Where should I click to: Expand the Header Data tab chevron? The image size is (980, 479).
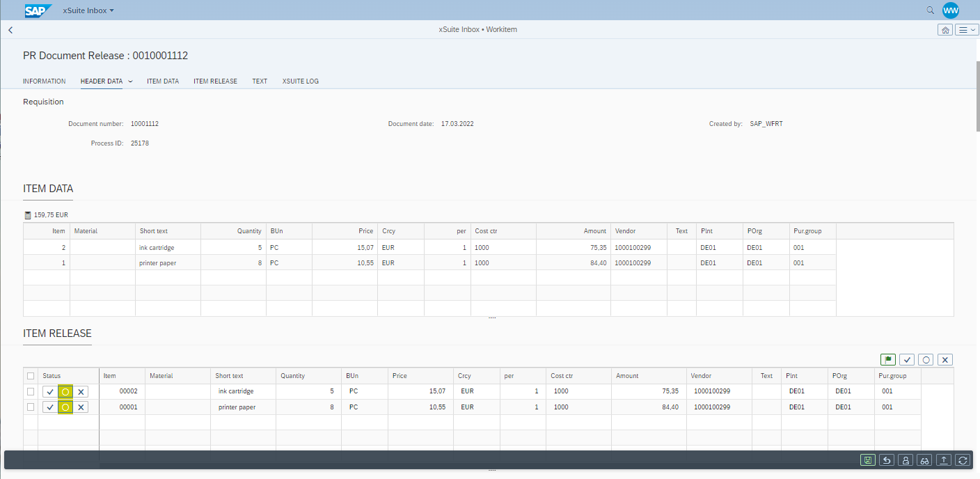coord(130,81)
